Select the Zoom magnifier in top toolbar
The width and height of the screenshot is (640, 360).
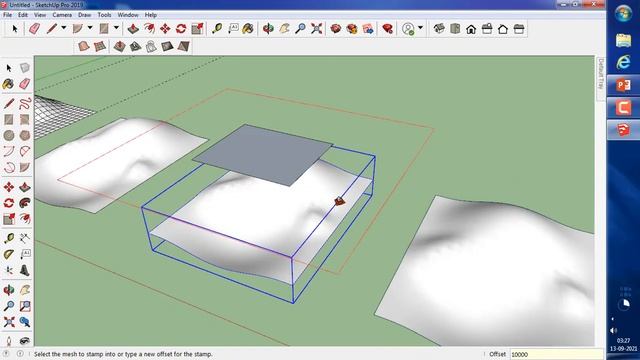pyautogui.click(x=300, y=29)
